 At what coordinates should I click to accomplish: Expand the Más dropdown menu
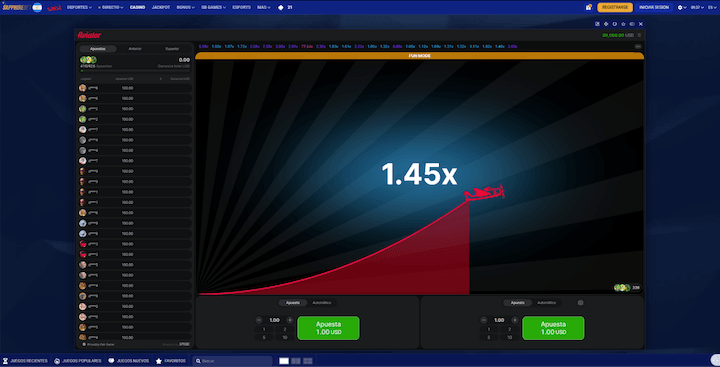[x=264, y=7]
